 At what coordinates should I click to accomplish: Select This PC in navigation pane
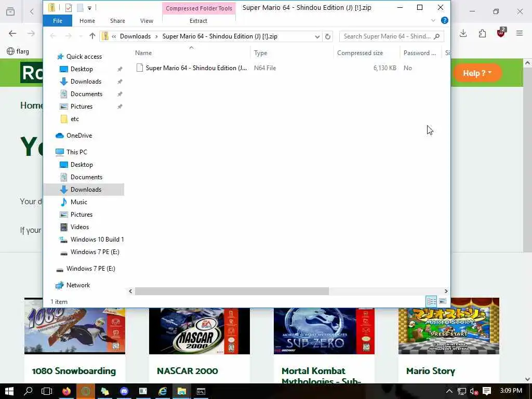click(x=77, y=152)
